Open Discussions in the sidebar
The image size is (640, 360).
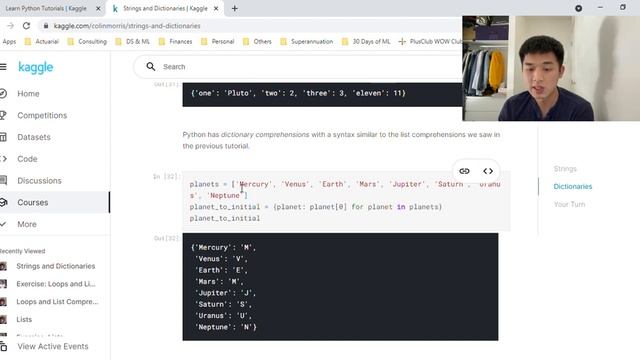[39, 180]
